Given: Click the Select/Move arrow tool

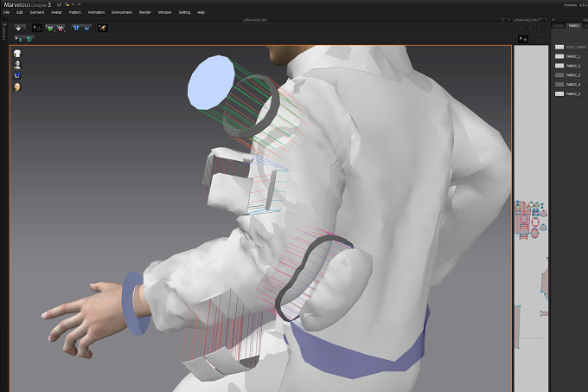Looking at the screenshot, I should tap(36, 28).
